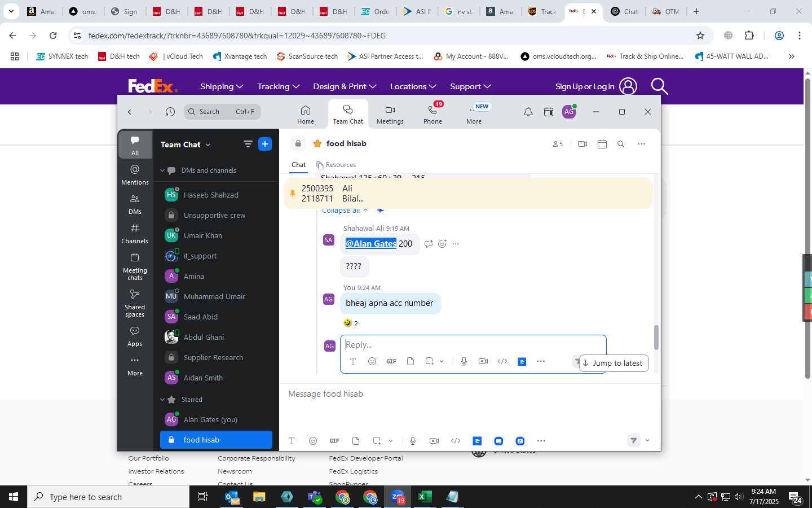Click the blue plus new chat button
Viewport: 812px width, 508px height.
pos(265,144)
